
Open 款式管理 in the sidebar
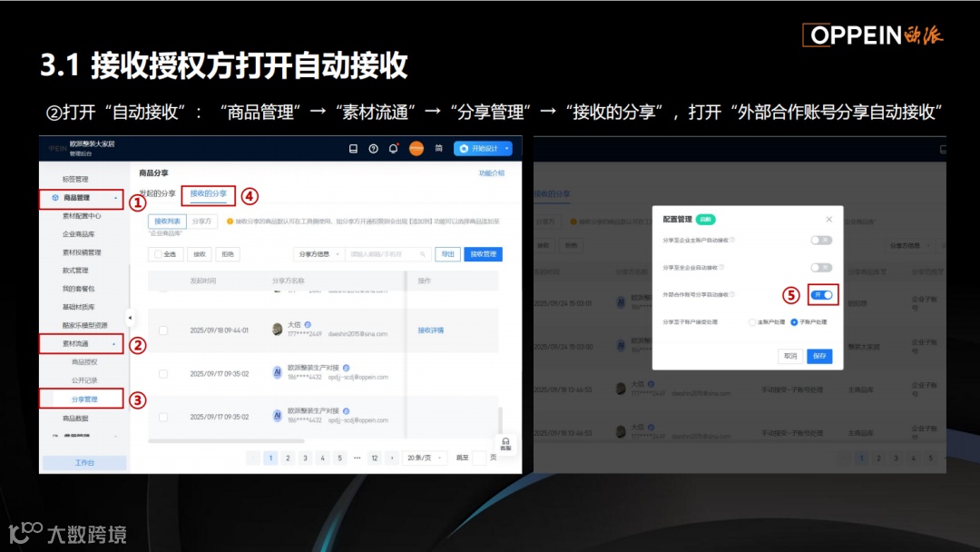click(75, 271)
